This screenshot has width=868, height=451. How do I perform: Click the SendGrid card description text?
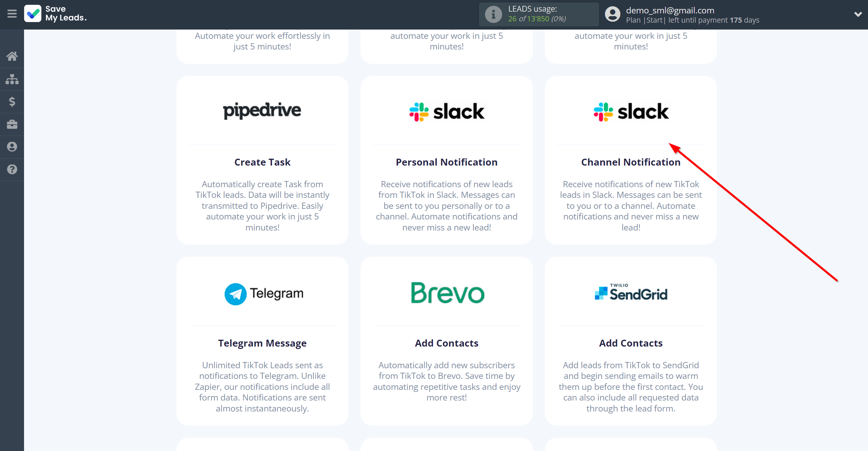point(631,387)
